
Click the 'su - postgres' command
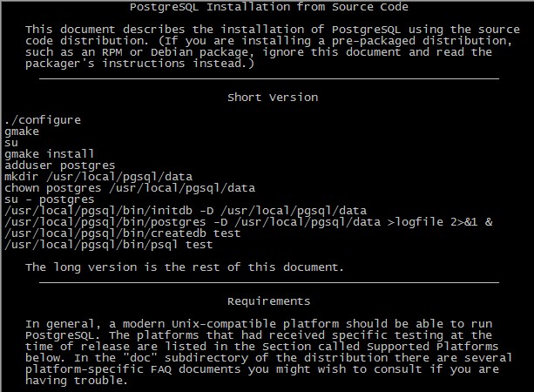(50, 199)
